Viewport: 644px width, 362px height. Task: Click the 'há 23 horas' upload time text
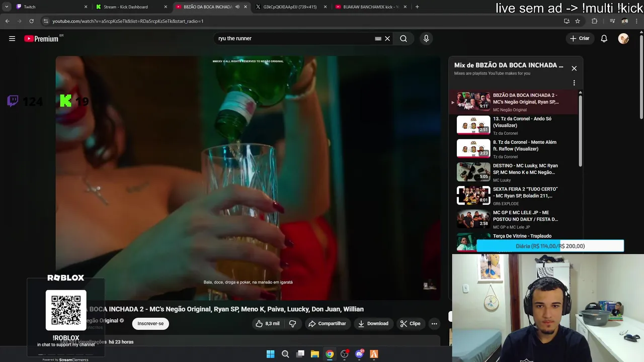[x=121, y=342]
